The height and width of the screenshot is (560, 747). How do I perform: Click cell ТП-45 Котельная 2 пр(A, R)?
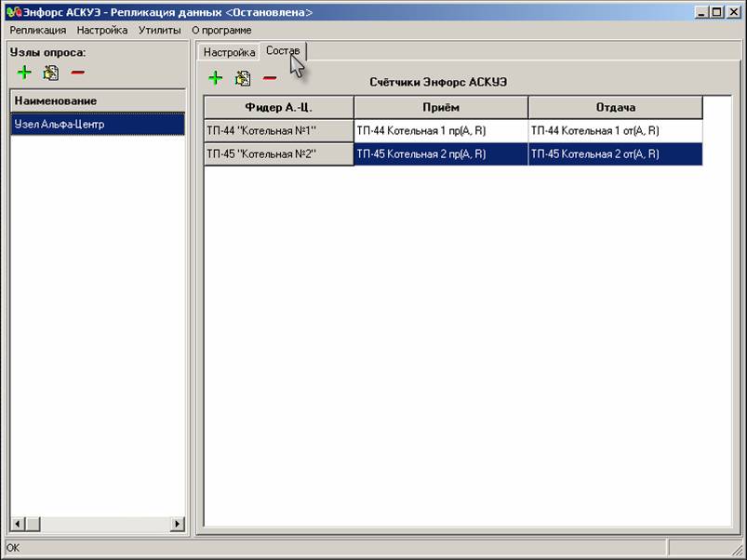click(441, 153)
